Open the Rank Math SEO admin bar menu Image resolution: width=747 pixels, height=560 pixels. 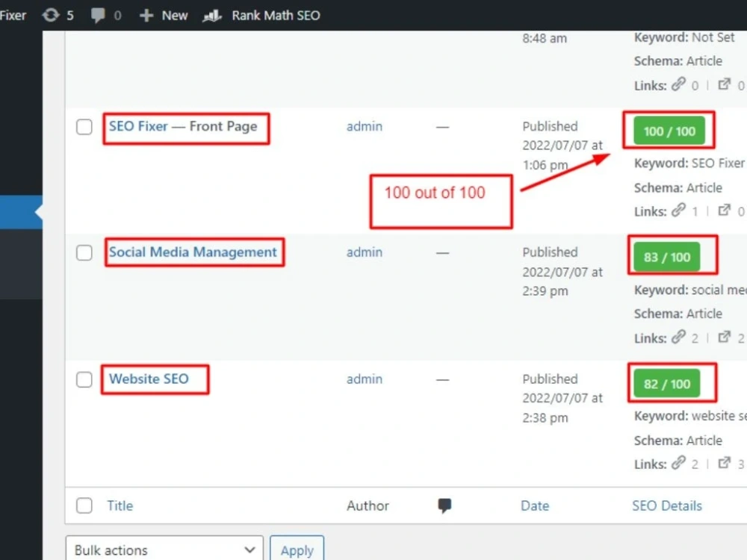[261, 16]
